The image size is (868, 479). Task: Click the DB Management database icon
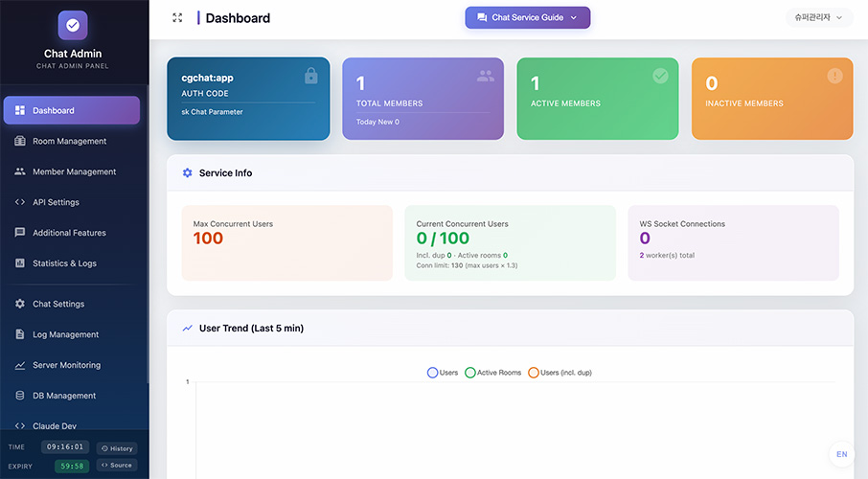click(x=20, y=396)
